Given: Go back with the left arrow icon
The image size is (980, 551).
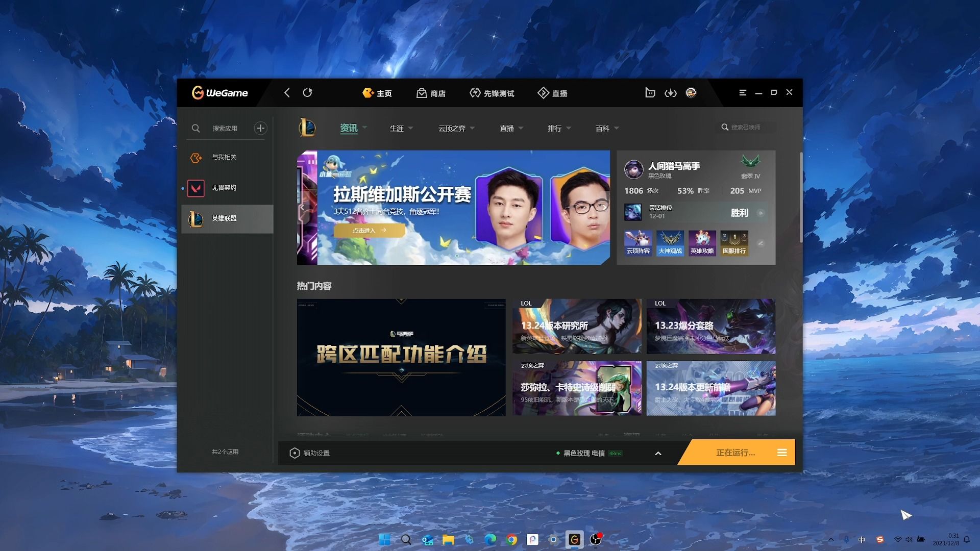Looking at the screenshot, I should [287, 93].
